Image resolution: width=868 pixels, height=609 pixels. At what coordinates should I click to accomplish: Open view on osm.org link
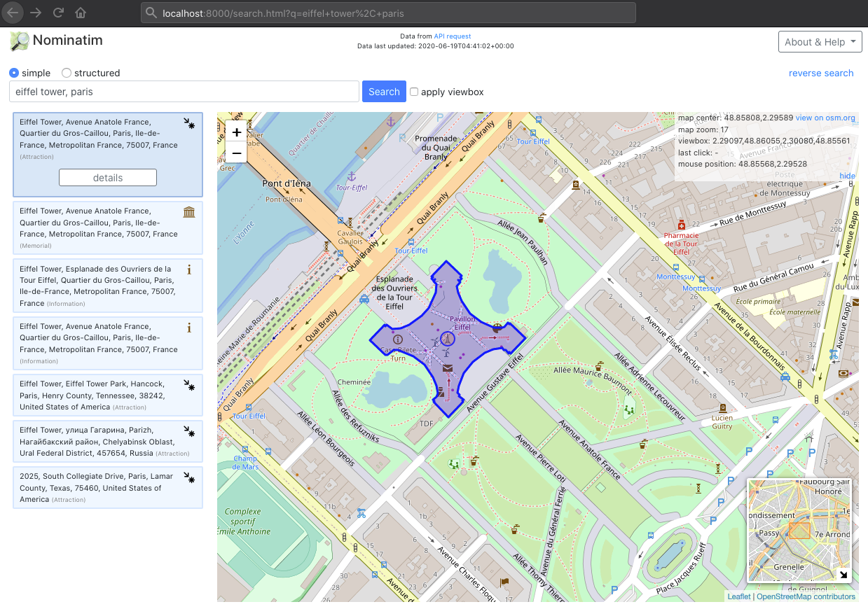pos(825,118)
